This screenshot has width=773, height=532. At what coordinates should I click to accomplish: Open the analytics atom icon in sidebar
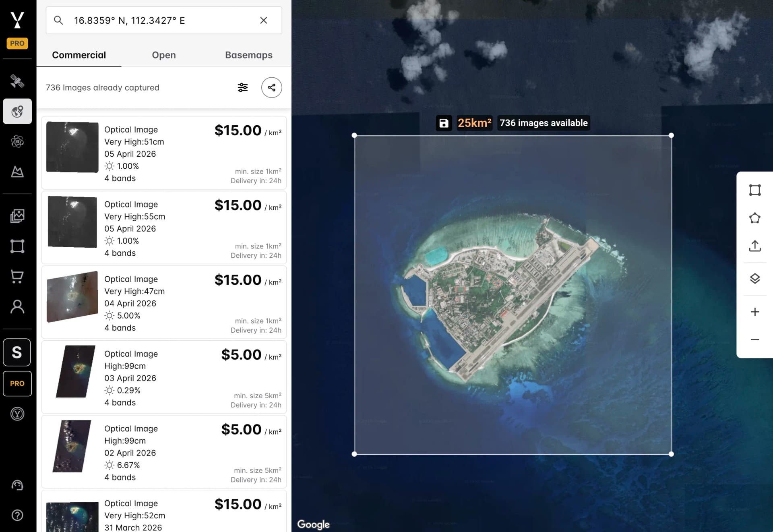pyautogui.click(x=17, y=141)
